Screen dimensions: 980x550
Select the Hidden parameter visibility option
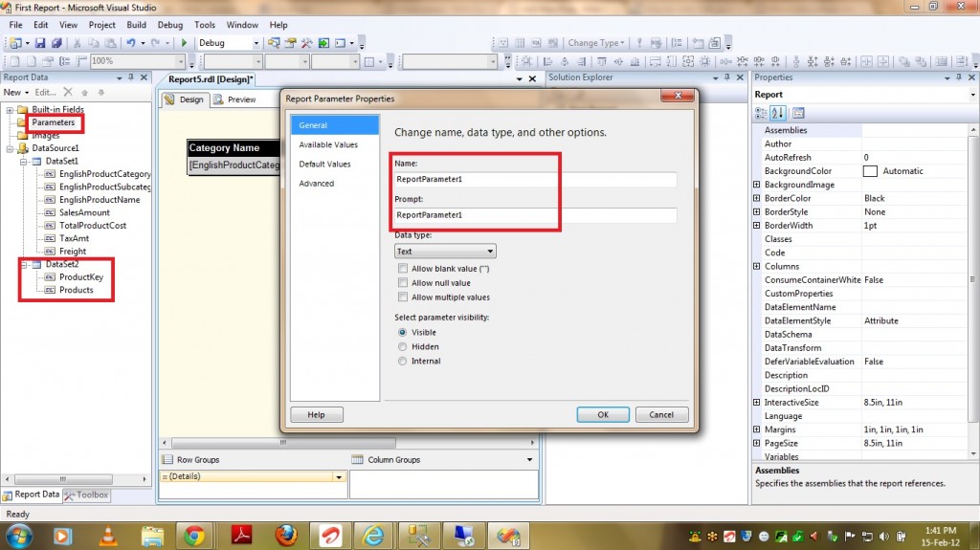[403, 346]
